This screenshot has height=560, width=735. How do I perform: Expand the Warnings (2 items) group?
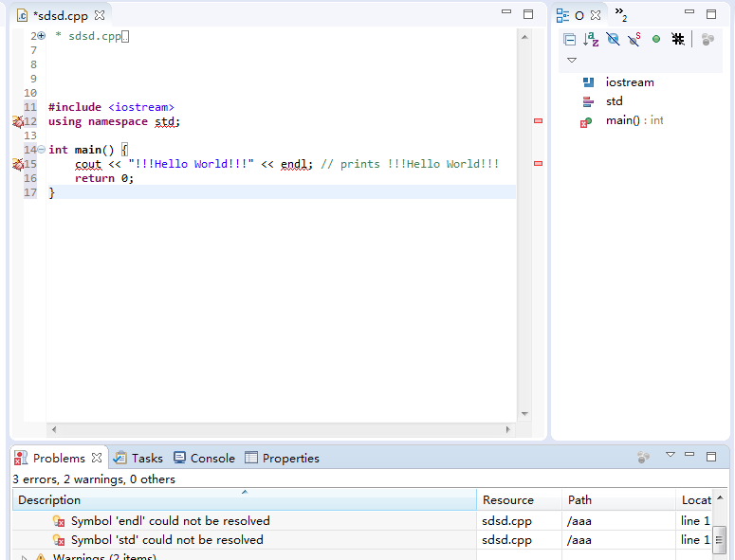point(24,557)
